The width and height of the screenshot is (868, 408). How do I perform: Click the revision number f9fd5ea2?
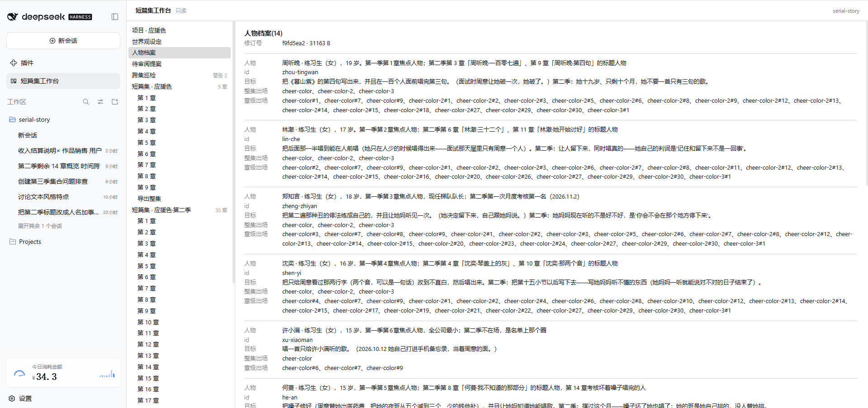pos(294,43)
